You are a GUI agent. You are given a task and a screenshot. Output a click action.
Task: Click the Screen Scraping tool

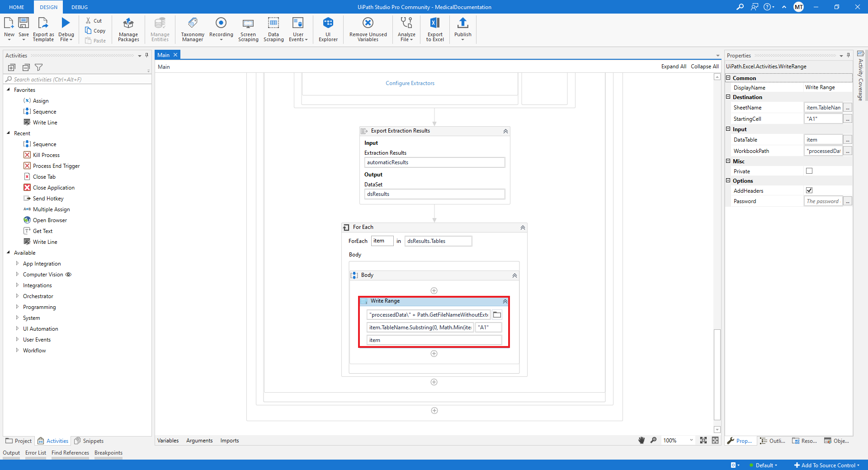248,29
